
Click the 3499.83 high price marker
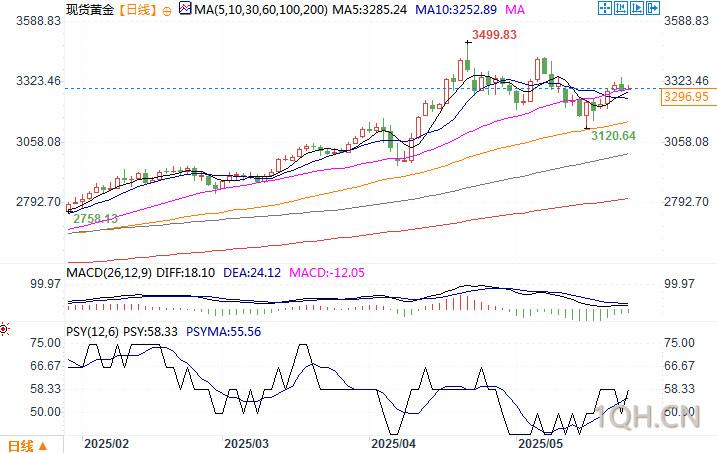(x=494, y=35)
